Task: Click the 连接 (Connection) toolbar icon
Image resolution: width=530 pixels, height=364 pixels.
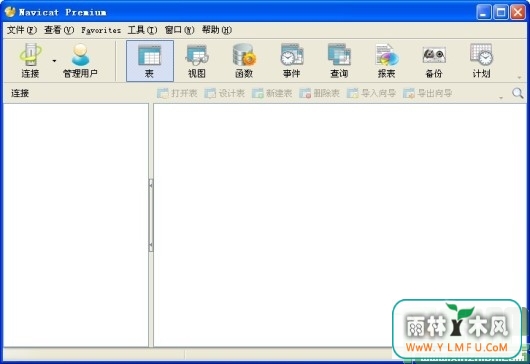Action: tap(30, 61)
